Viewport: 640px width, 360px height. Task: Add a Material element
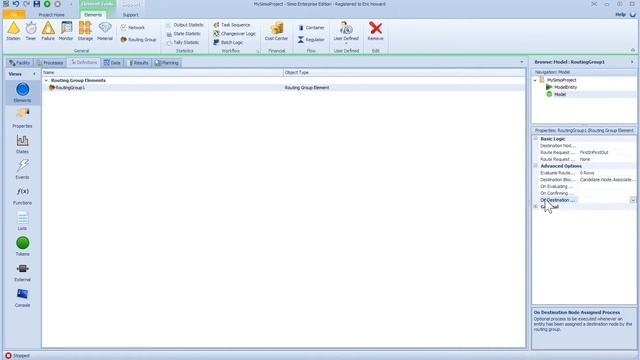click(105, 31)
